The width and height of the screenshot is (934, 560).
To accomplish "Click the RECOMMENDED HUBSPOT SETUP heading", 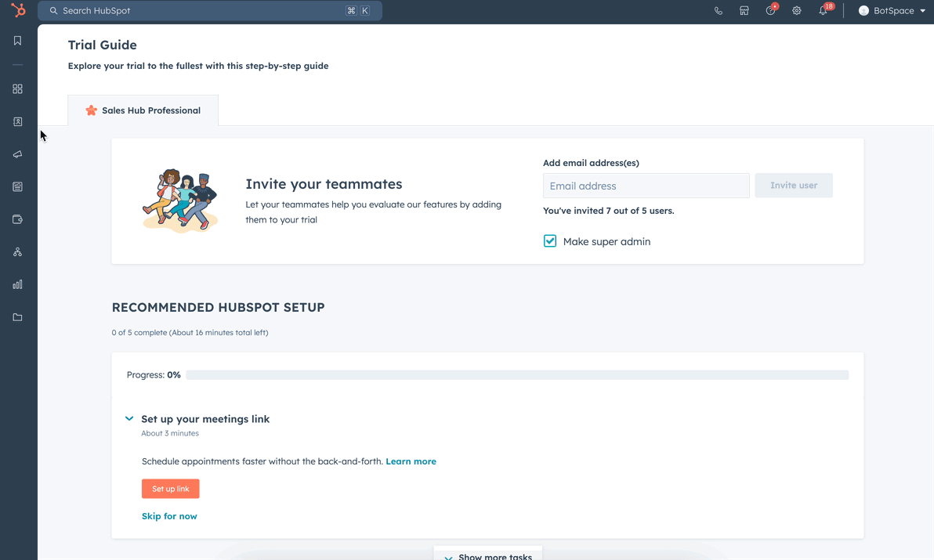I will pyautogui.click(x=218, y=307).
